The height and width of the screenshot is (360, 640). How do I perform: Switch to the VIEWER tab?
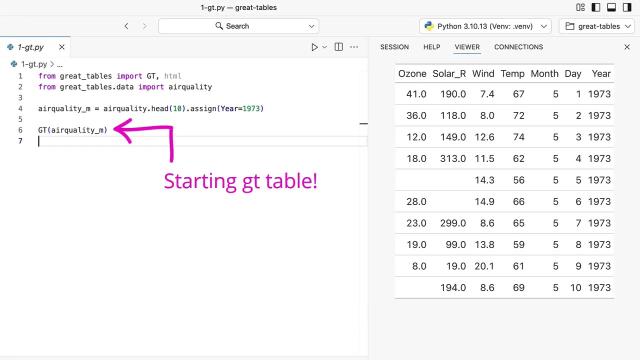(467, 47)
